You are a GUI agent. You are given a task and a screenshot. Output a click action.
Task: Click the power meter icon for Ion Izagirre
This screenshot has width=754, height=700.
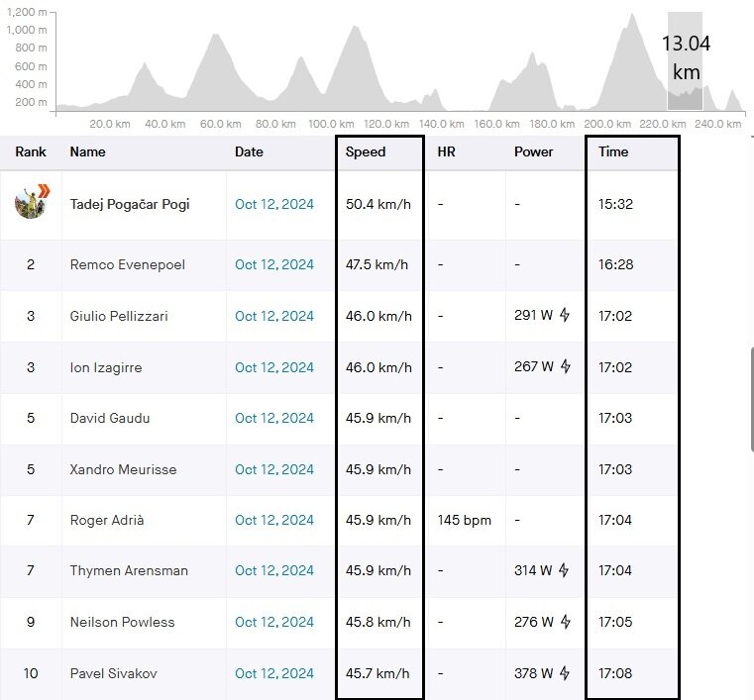pyautogui.click(x=565, y=367)
